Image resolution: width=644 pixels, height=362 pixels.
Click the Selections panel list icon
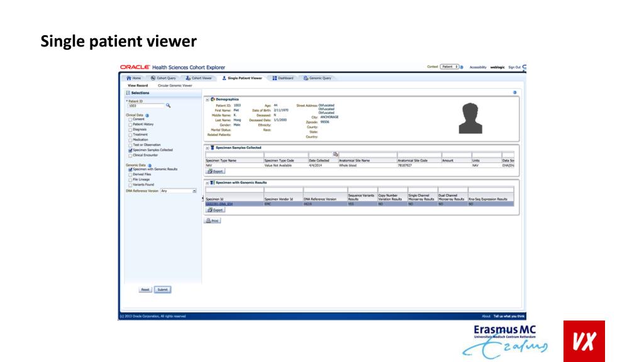[x=128, y=93]
